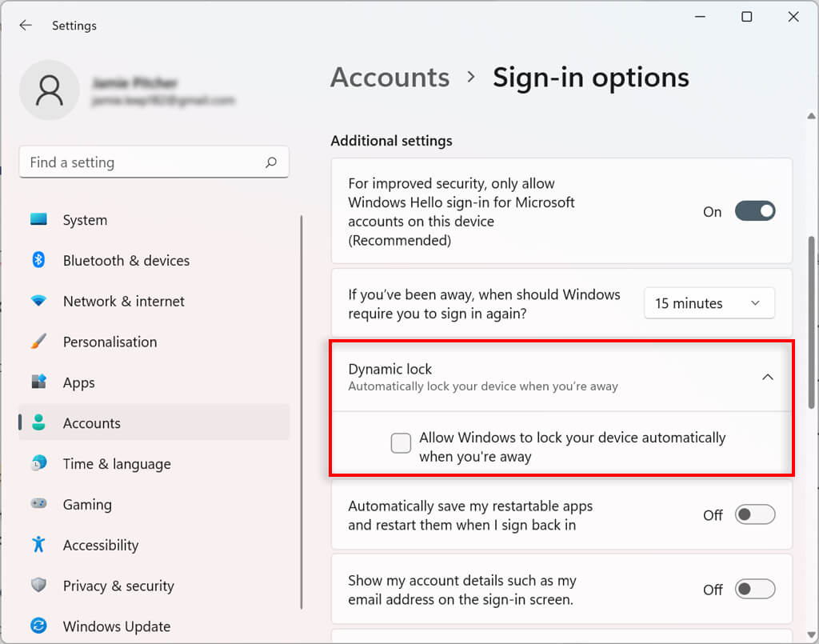Click the user profile avatar picture

50,90
